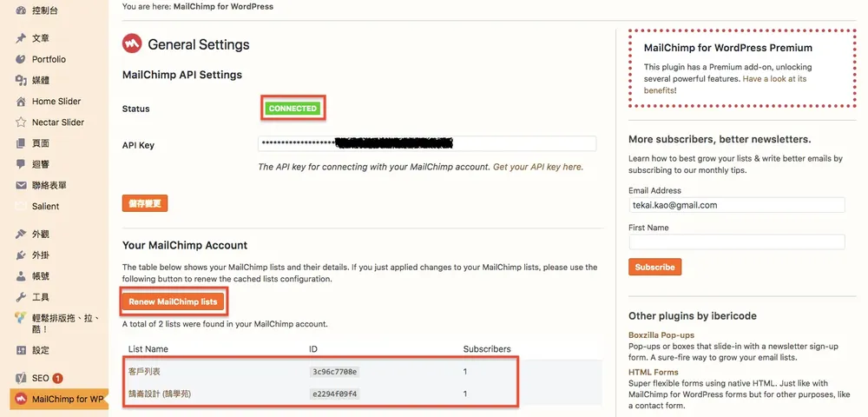This screenshot has height=417, width=868.
Task: Click the ID column header
Action: point(313,349)
